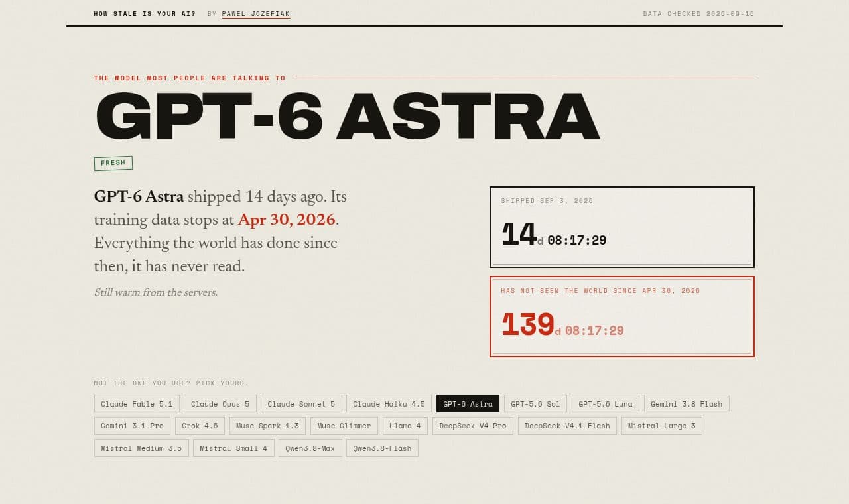Select DeepSeek V4.1-Flash chip
The height and width of the screenshot is (504, 849).
point(567,426)
